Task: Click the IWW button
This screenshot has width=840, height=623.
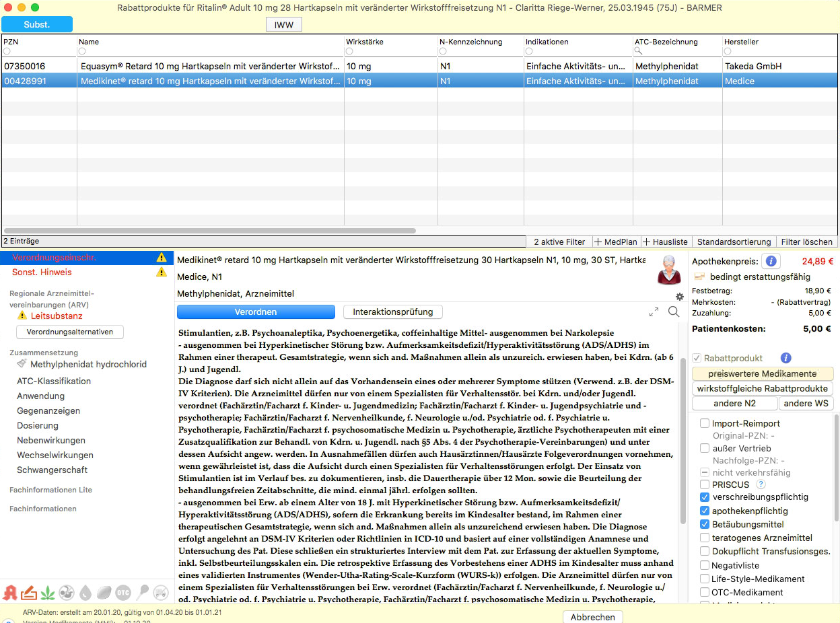Action: [x=284, y=25]
